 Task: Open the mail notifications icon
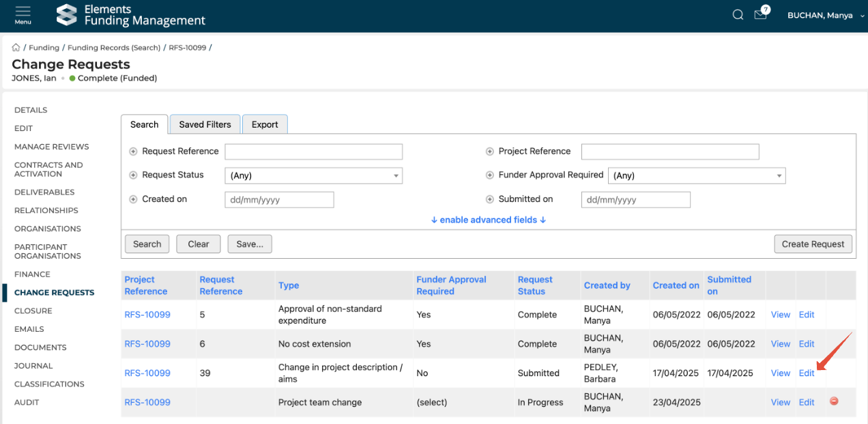pyautogui.click(x=760, y=15)
